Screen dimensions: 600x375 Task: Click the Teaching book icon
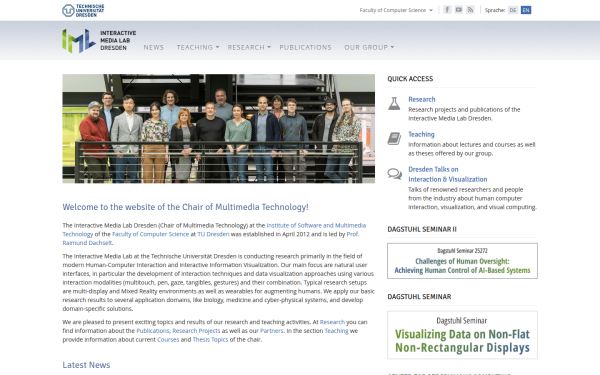394,139
